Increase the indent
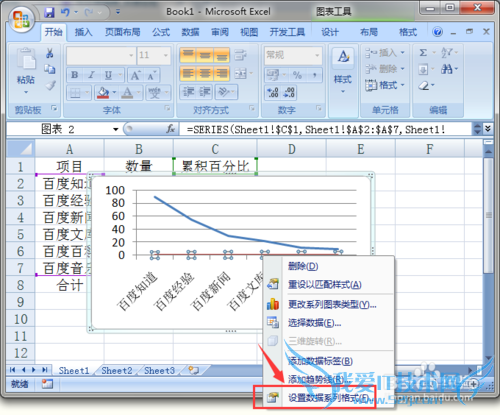 point(205,92)
